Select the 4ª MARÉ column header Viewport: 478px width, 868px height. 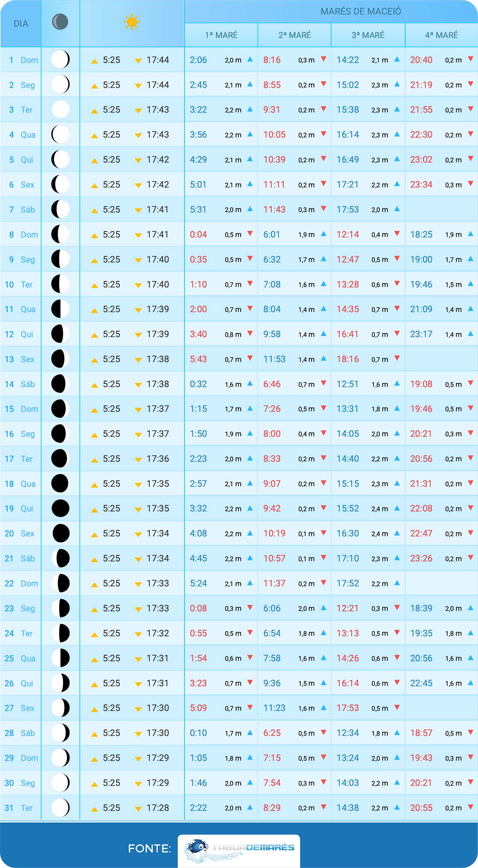(x=441, y=35)
